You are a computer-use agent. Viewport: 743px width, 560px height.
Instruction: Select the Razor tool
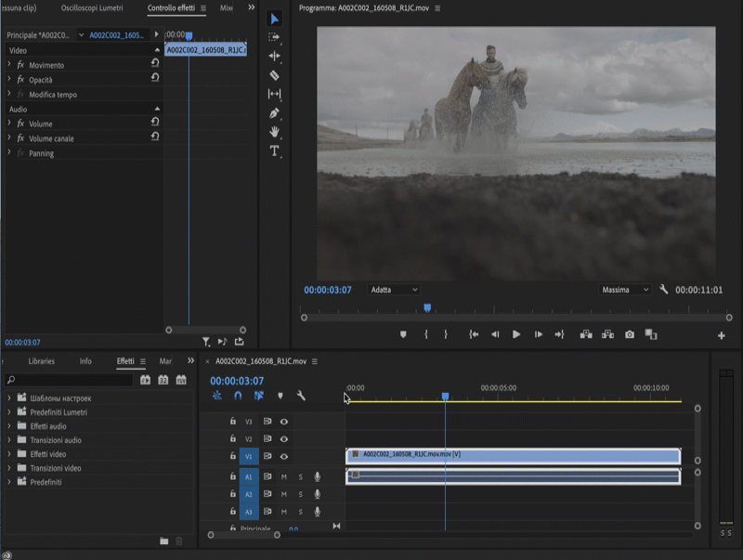(274, 75)
